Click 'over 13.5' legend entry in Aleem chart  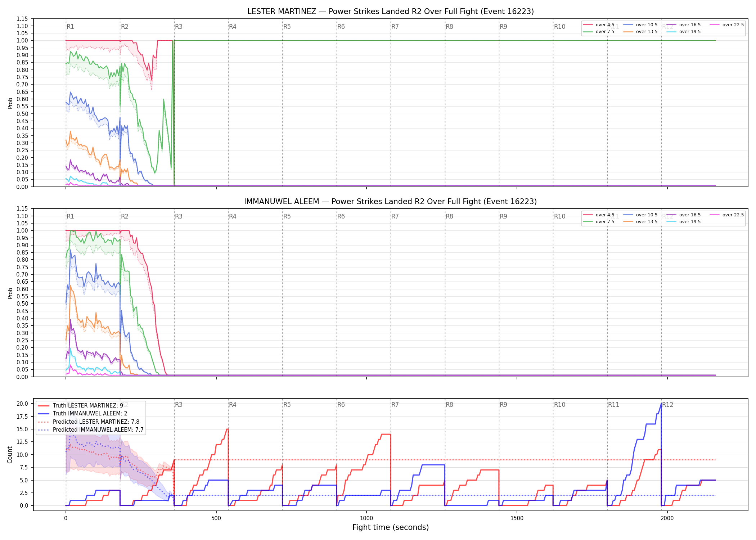[x=640, y=222]
